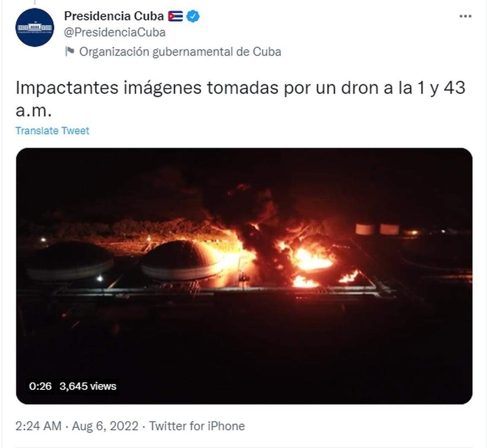487x448 pixels.
Task: Click the Cuban flag emoji
Action: [x=176, y=16]
